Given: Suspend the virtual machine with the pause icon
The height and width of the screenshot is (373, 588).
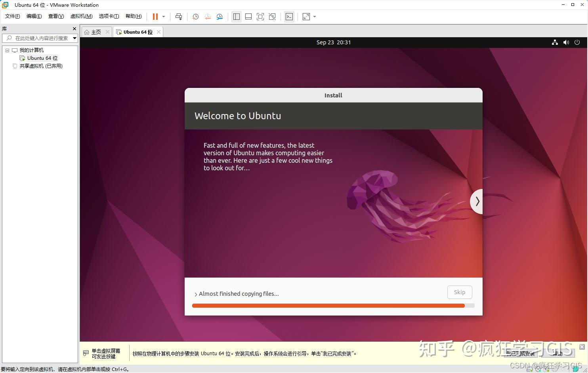Looking at the screenshot, I should pos(155,17).
